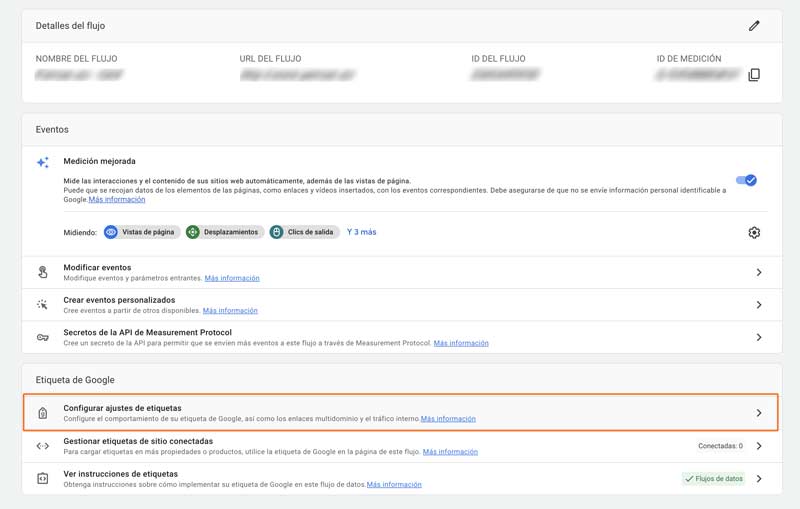Show more measured events via 'Y 3 más'
The width and height of the screenshot is (800, 509).
(361, 232)
